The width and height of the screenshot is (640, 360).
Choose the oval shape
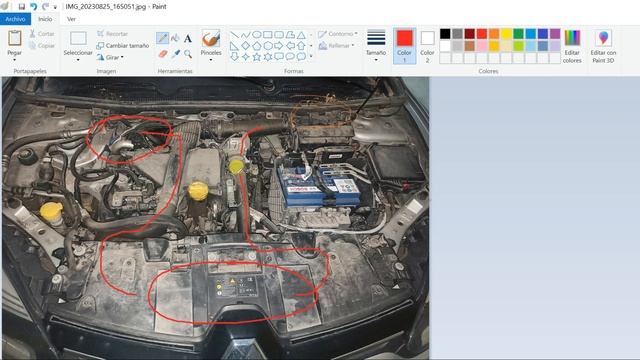coord(257,35)
